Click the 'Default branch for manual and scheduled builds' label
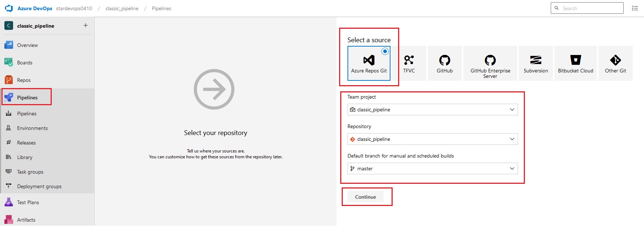 pos(401,156)
